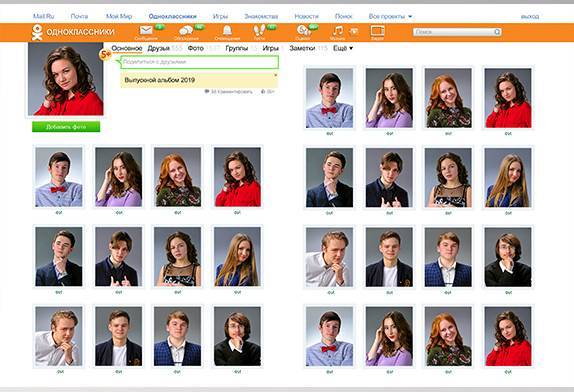Viewport: 574px width, 392px height.
Task: Open the Заметки tab
Action: 302,48
